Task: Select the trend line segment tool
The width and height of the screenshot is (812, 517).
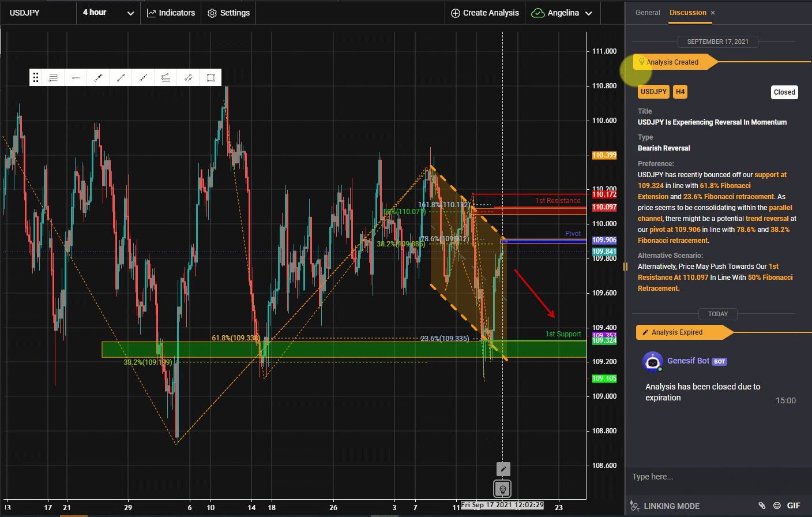Action: [121, 77]
